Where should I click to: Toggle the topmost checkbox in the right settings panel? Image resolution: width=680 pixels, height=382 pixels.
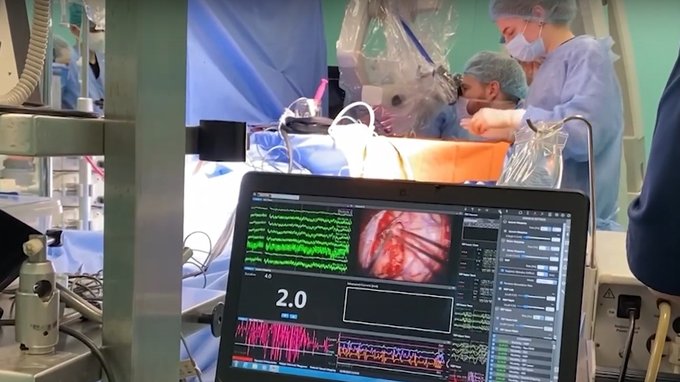504,222
